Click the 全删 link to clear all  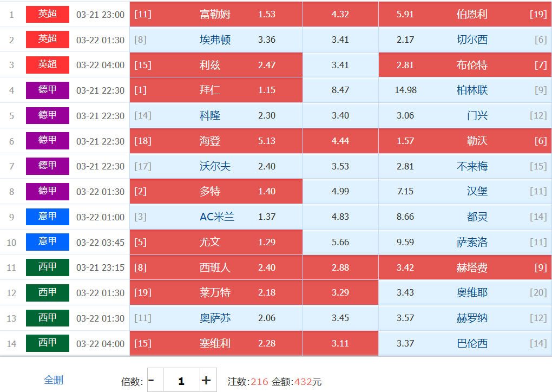(x=53, y=380)
